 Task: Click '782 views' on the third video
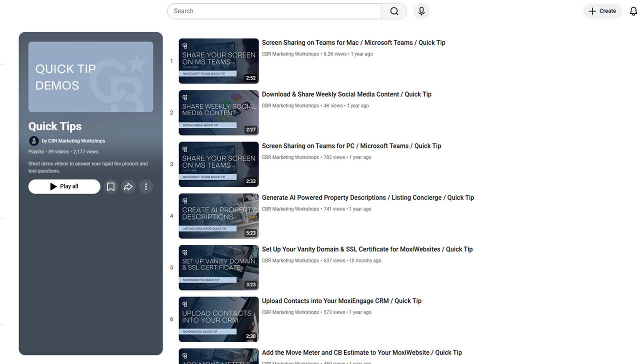click(x=334, y=157)
